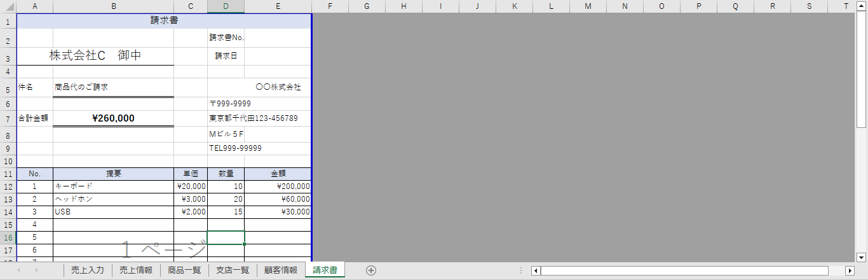Click the キーボード item cell
The height and width of the screenshot is (280, 868).
(113, 186)
